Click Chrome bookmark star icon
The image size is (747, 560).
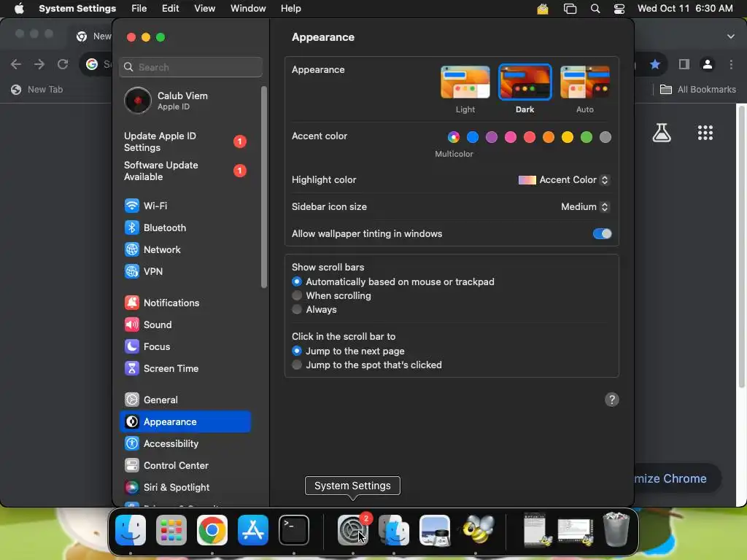coord(655,64)
